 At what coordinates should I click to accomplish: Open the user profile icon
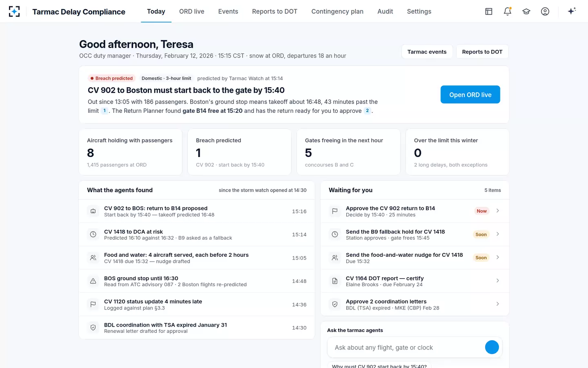pos(545,11)
